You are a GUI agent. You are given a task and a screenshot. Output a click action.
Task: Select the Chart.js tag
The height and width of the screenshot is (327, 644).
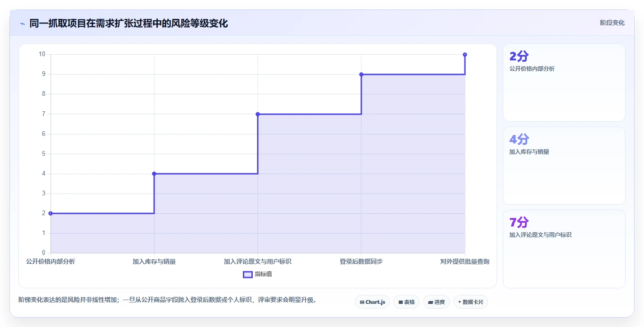click(x=372, y=302)
